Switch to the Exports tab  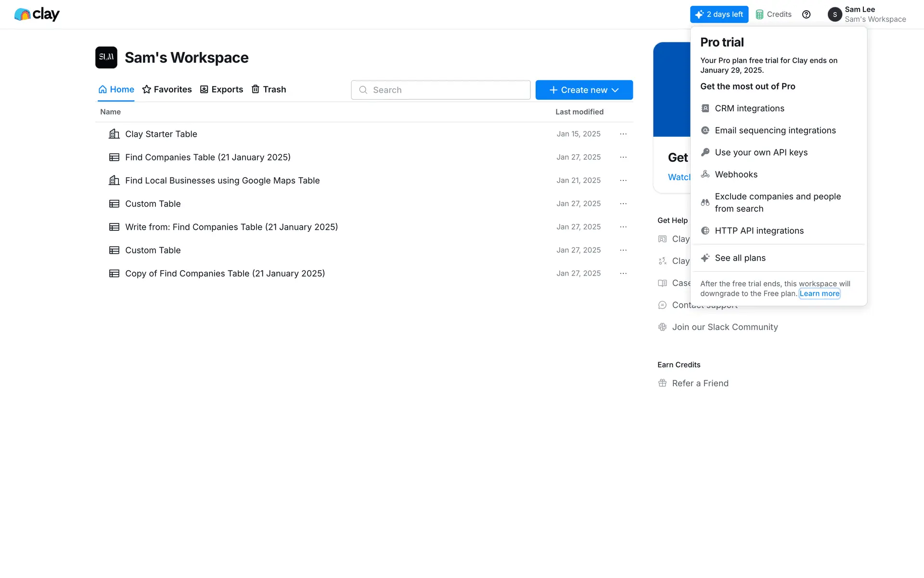[x=221, y=90]
